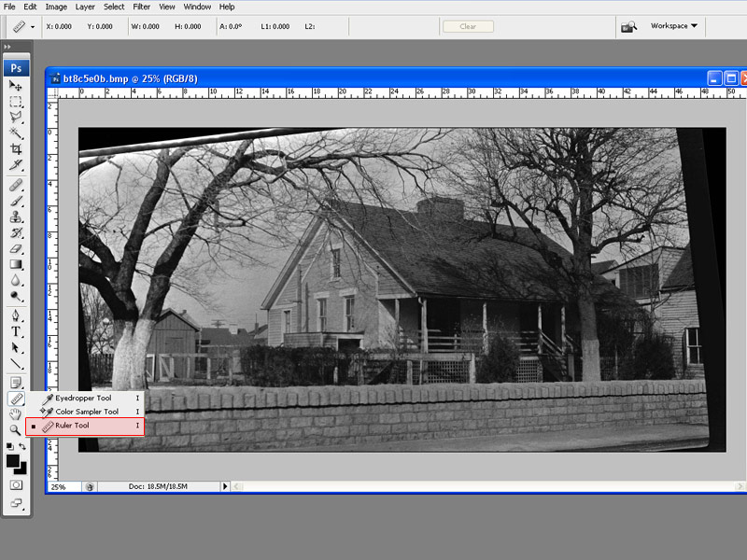This screenshot has height=560, width=747.
Task: Reset default foreground and background colors
Action: pyautogui.click(x=9, y=446)
